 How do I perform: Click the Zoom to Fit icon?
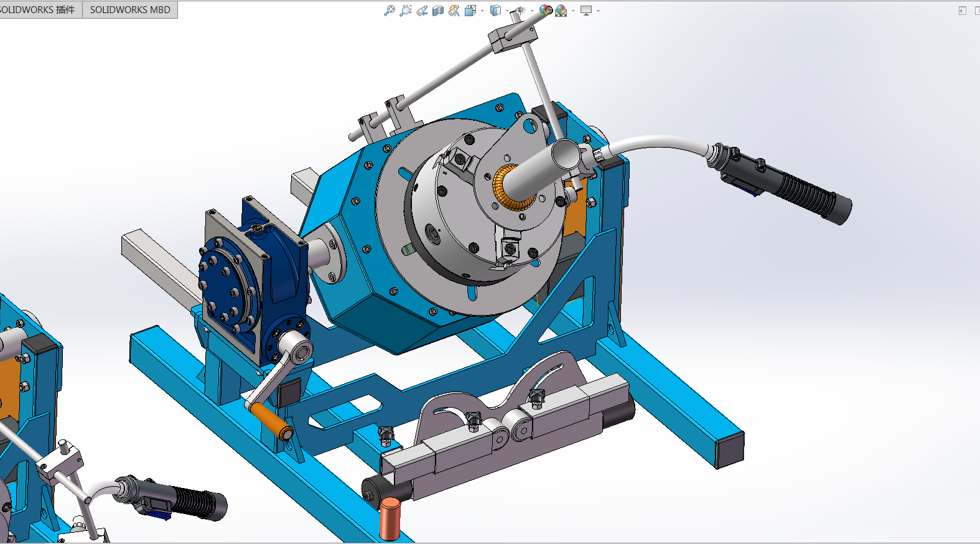[x=390, y=11]
